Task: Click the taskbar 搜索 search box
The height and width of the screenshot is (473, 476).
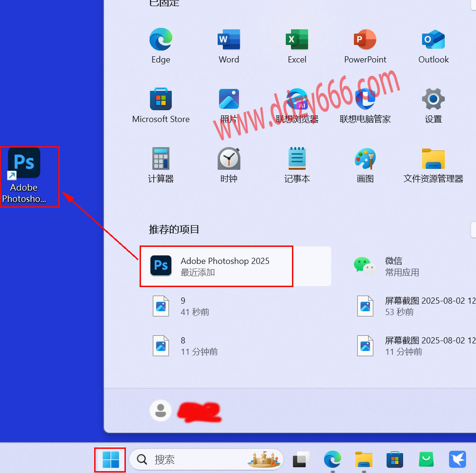Action: click(x=206, y=459)
